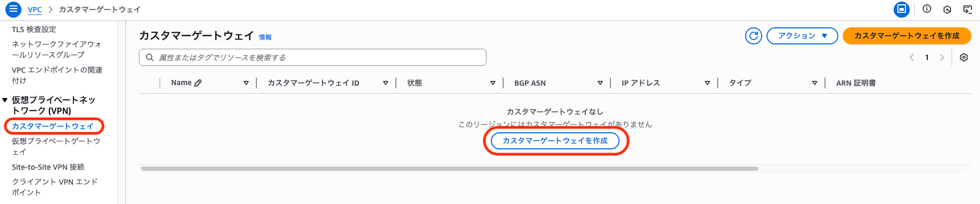Image resolution: width=980 pixels, height=204 pixels.
Task: Go to previous page chevron
Action: 912,57
